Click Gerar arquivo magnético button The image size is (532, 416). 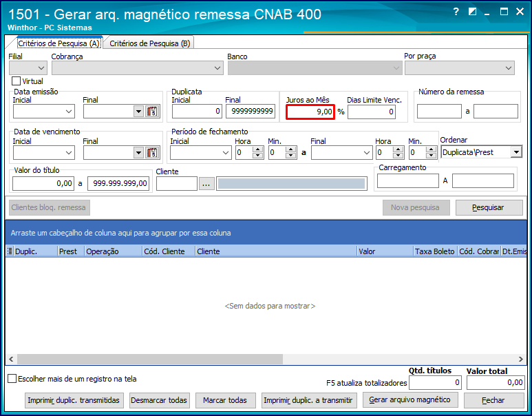click(410, 399)
